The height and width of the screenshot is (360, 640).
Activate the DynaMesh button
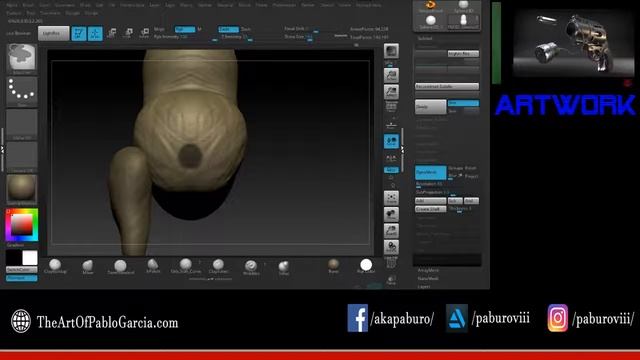pos(431,173)
